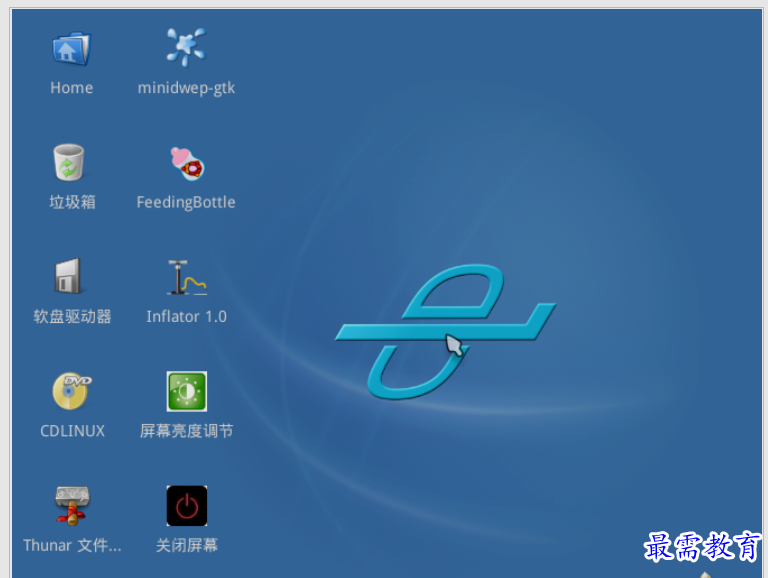Select the "关闭屏幕" label text
768x578 pixels.
click(187, 545)
